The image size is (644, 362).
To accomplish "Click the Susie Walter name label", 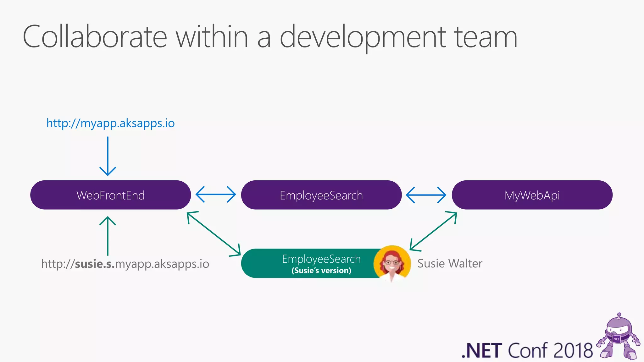I will click(450, 263).
